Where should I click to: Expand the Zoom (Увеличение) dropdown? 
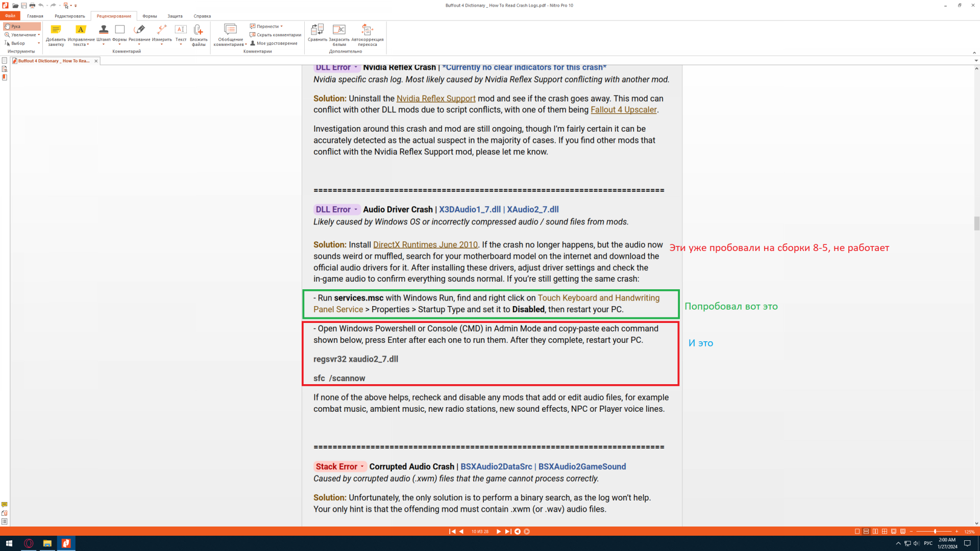click(39, 35)
